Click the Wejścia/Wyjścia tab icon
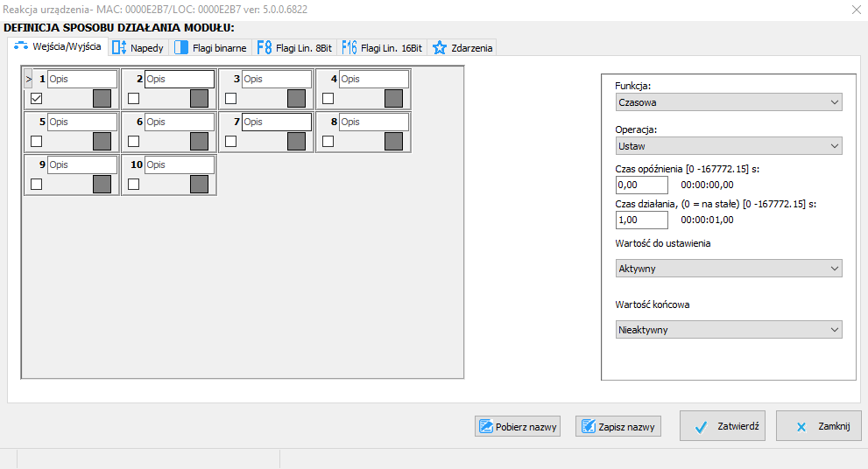This screenshot has width=868, height=469. coord(21,45)
